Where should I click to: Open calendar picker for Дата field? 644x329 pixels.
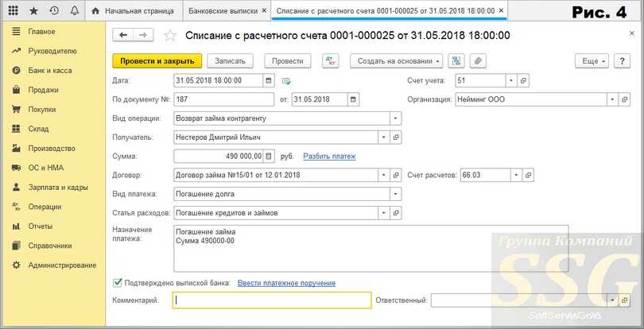(269, 80)
